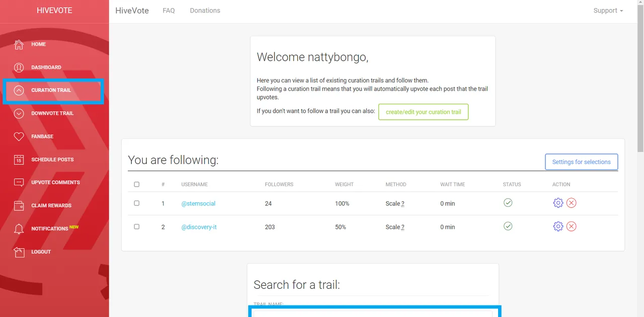
Task: Unfollow @discovery-it with red X icon
Action: point(571,226)
